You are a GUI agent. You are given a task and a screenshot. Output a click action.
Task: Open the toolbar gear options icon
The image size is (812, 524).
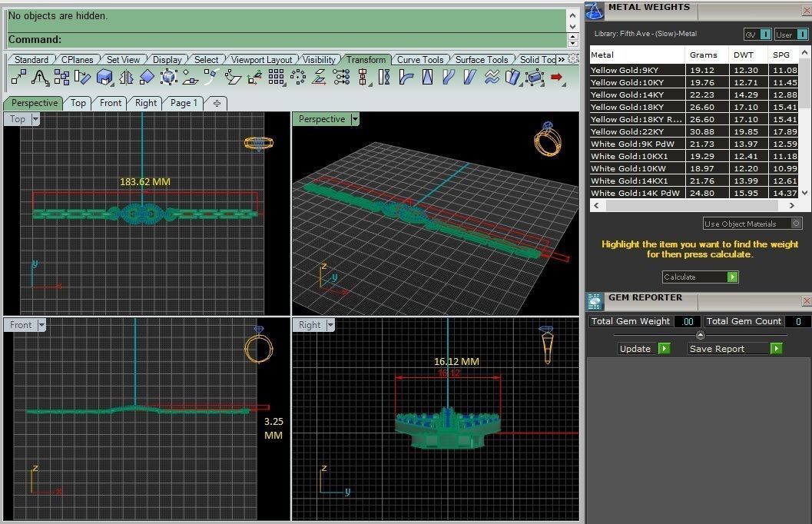573,58
